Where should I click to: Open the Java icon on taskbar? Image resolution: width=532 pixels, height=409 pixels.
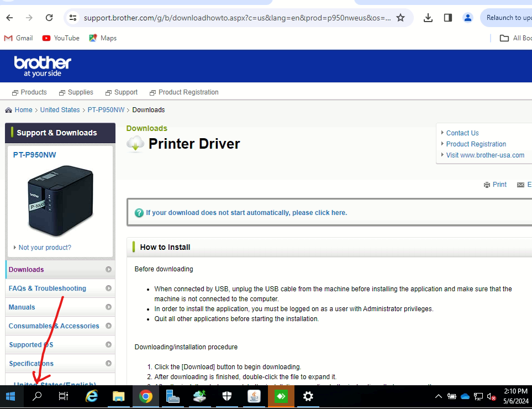tap(254, 396)
